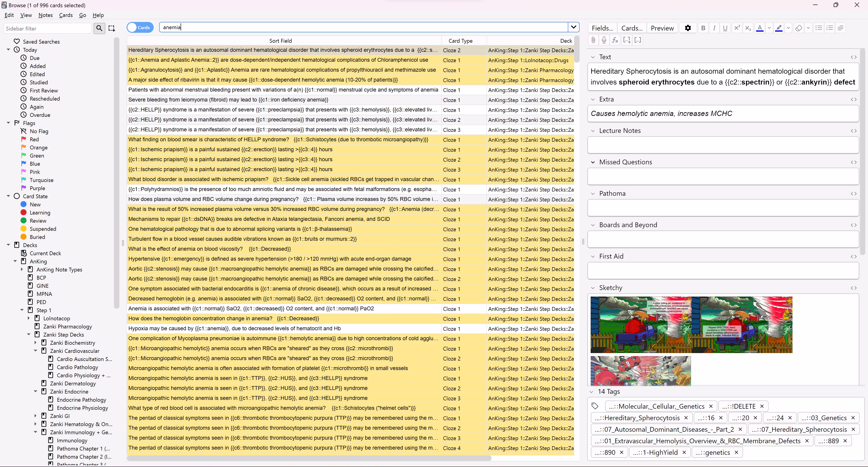Open the search history dropdown arrow

click(574, 27)
